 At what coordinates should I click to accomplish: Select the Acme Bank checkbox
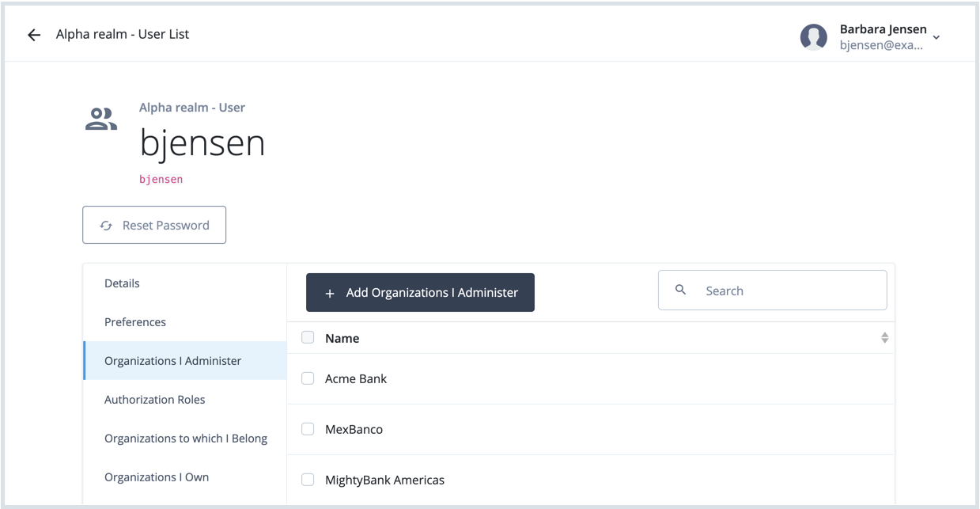[x=308, y=378]
